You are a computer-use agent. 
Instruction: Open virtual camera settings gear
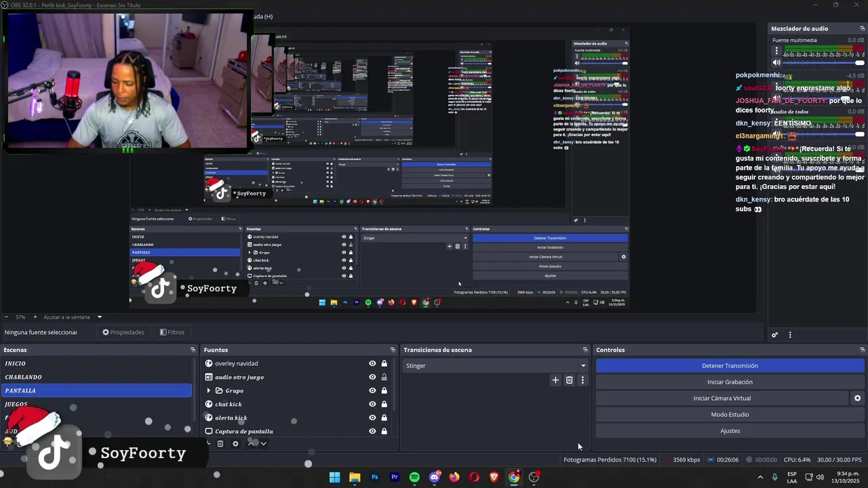click(x=857, y=398)
